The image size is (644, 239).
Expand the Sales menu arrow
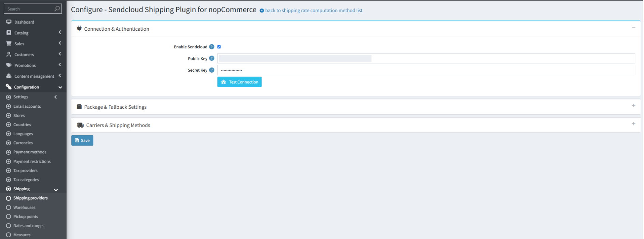[x=60, y=43]
